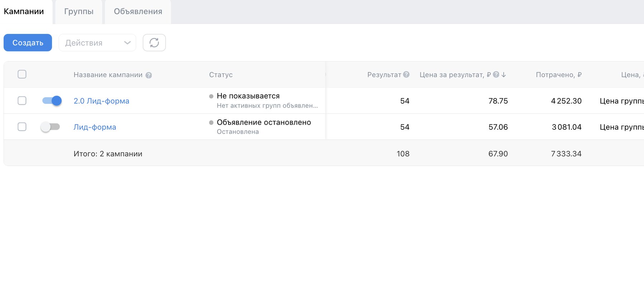Open help icon beside Цена за результат
Screen dimensions: 644x286
tap(496, 74)
